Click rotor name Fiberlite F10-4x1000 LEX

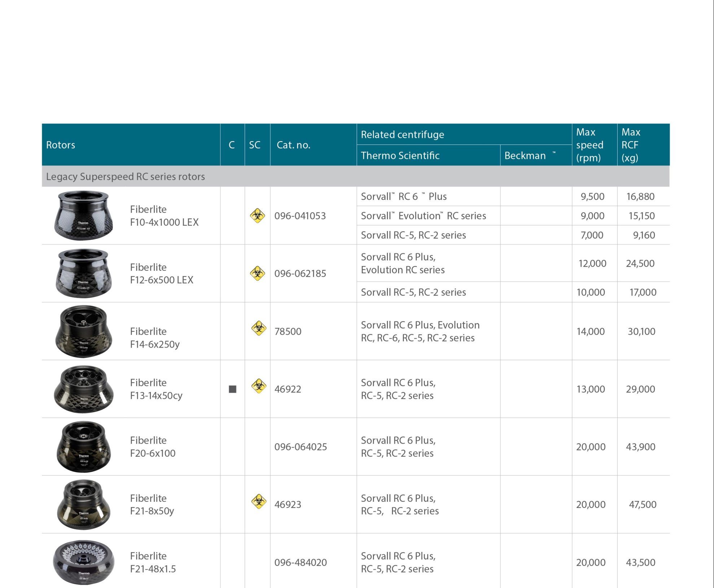tap(164, 215)
